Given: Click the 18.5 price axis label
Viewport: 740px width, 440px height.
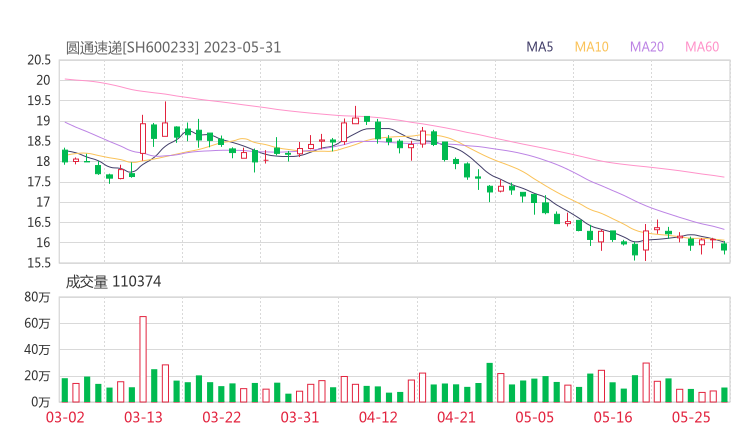Looking at the screenshot, I should [39, 142].
